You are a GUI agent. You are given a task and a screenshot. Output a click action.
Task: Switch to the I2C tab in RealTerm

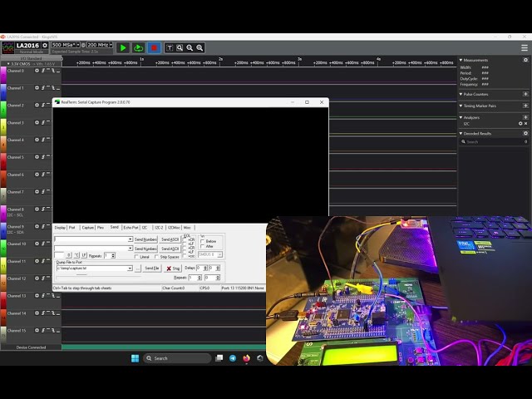point(145,227)
